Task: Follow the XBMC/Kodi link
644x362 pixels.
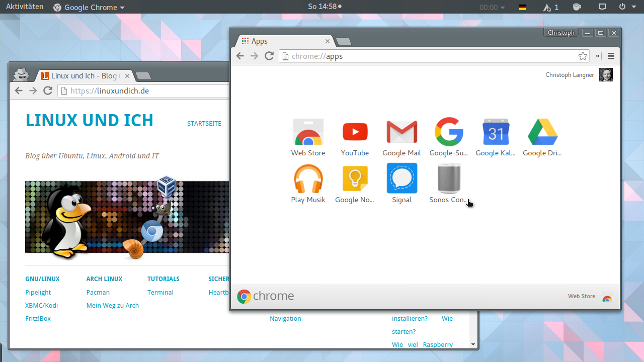Action: 42,305
